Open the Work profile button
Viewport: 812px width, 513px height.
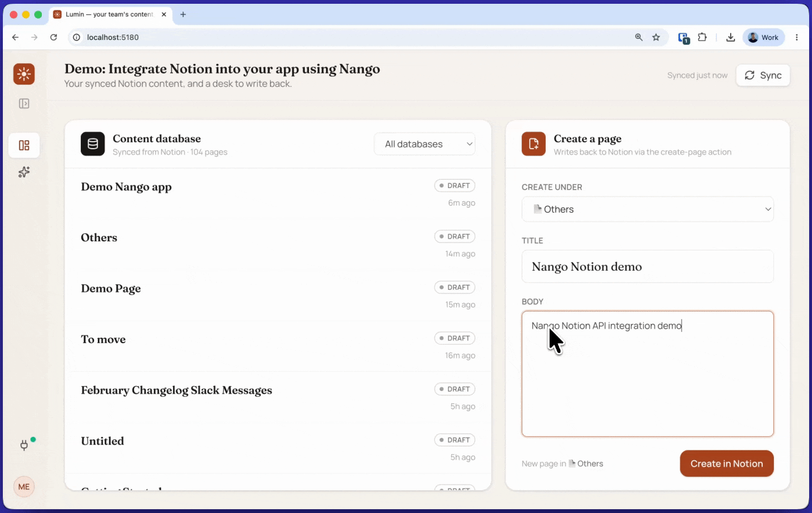(x=764, y=38)
